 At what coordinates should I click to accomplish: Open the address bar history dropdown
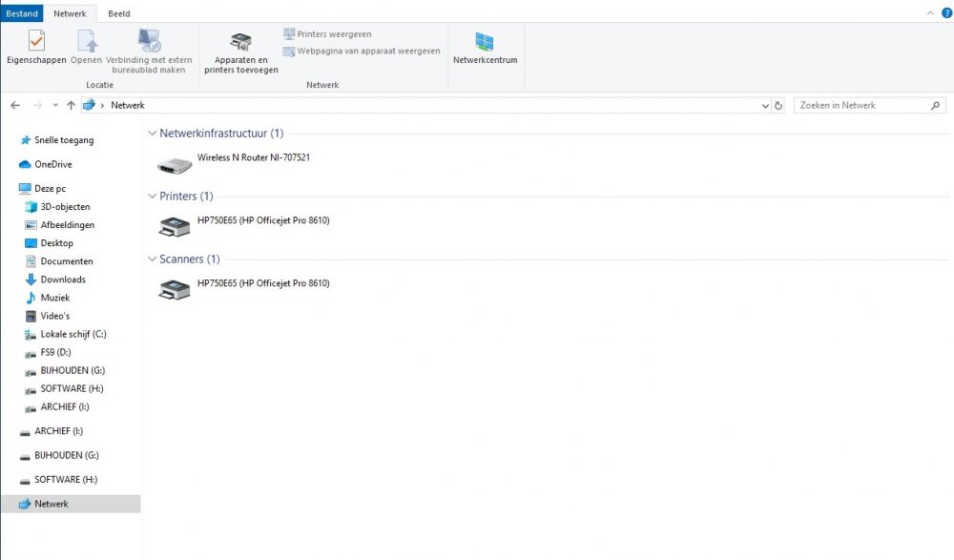pos(765,105)
